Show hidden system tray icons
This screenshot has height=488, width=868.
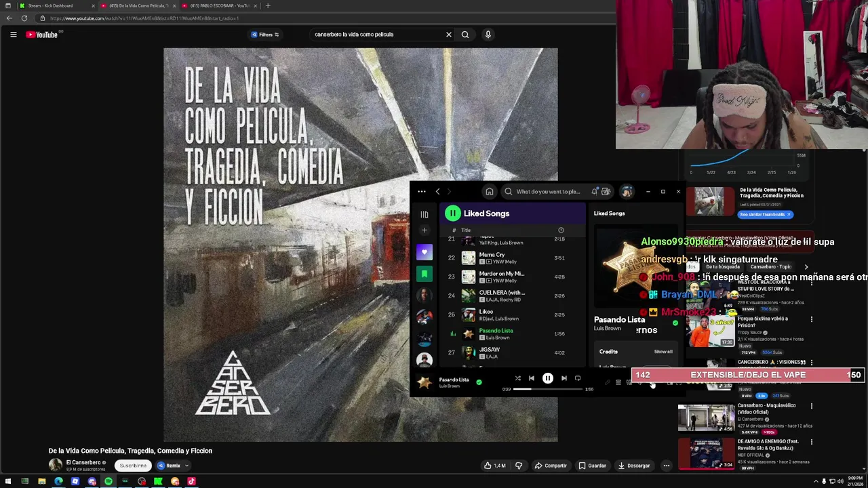(816, 481)
